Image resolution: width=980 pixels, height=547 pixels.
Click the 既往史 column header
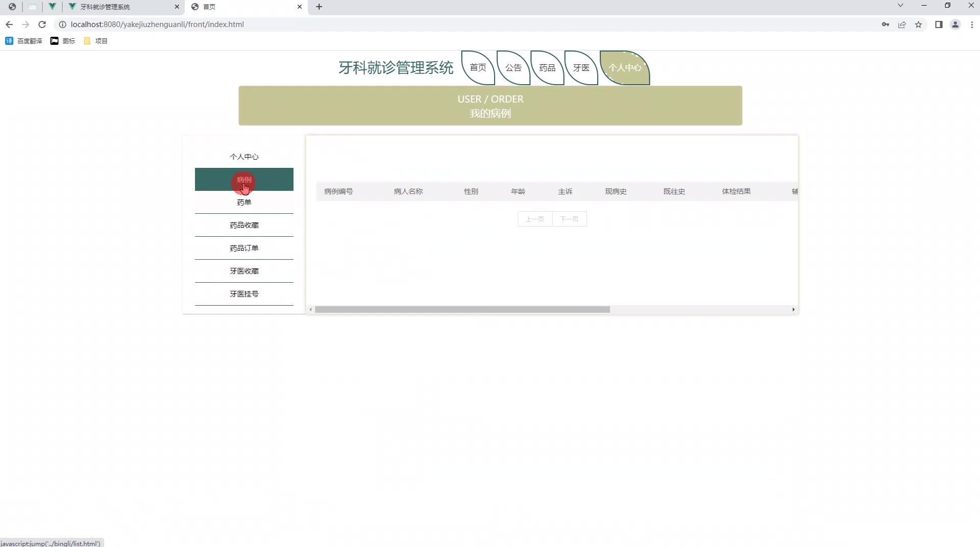coord(674,191)
